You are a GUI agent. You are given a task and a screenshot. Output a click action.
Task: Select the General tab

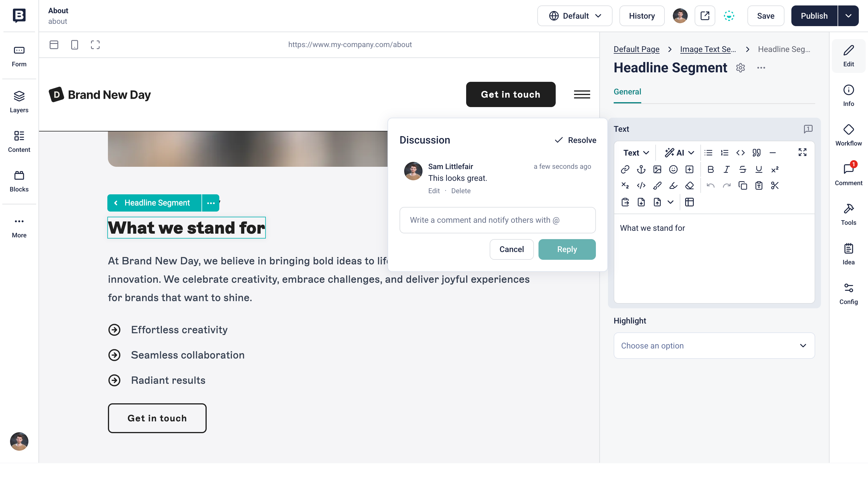[x=627, y=92]
